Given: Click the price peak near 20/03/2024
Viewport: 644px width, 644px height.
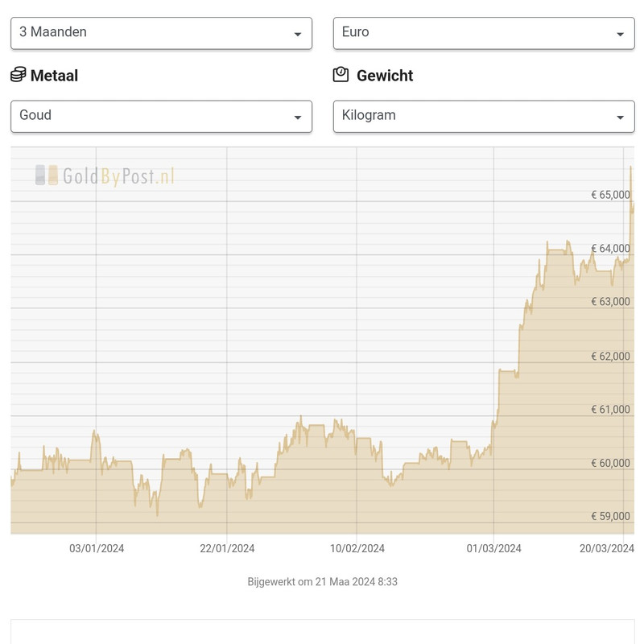Looking at the screenshot, I should (x=631, y=167).
